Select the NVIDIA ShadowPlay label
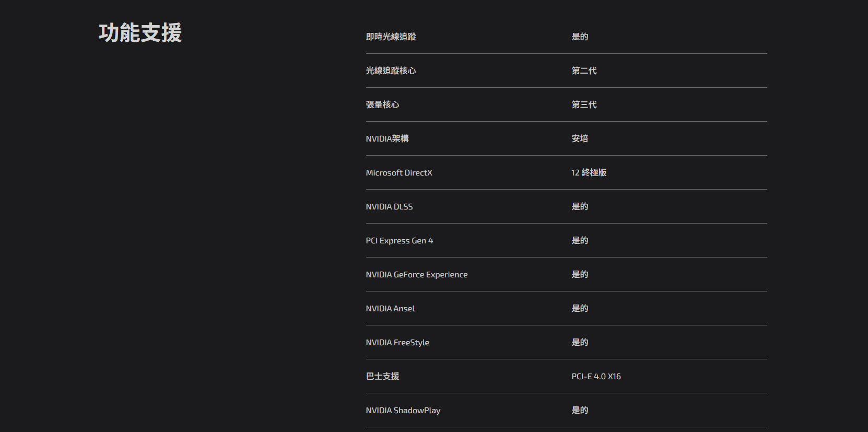The height and width of the screenshot is (432, 868). 403,410
